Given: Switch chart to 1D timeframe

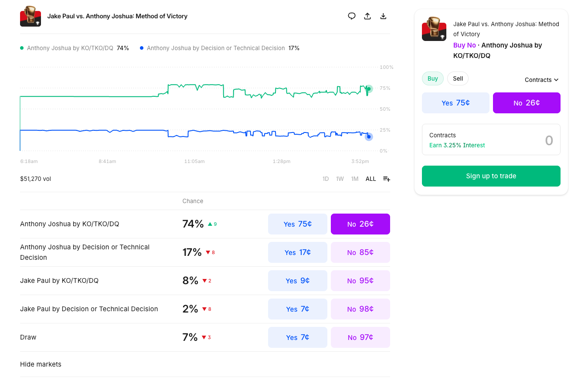Looking at the screenshot, I should tap(326, 179).
